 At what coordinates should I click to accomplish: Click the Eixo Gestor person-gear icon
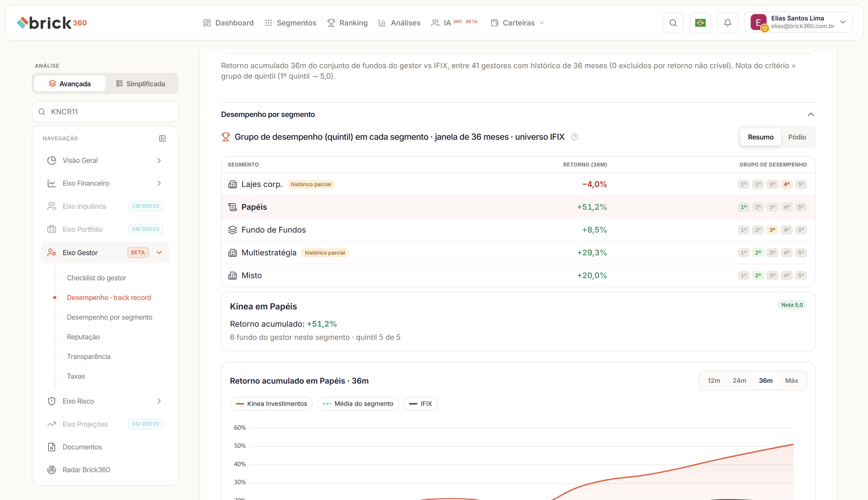(x=51, y=253)
